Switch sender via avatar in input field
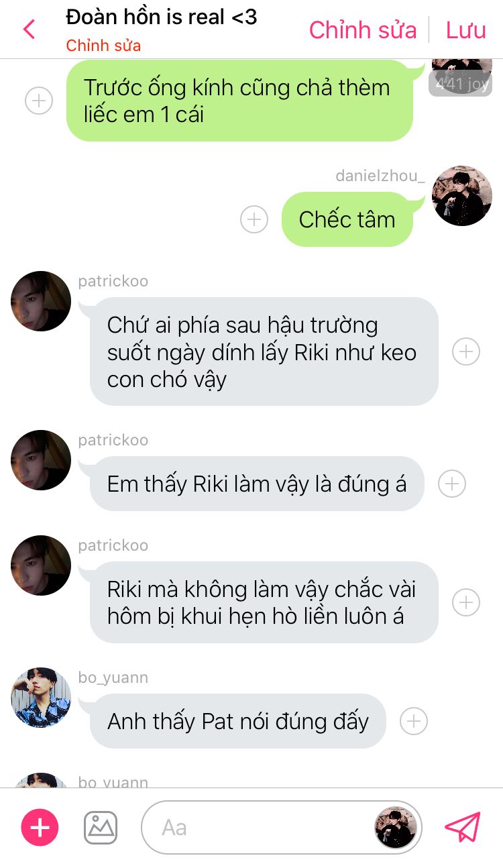Image resolution: width=503 pixels, height=868 pixels. 396,828
